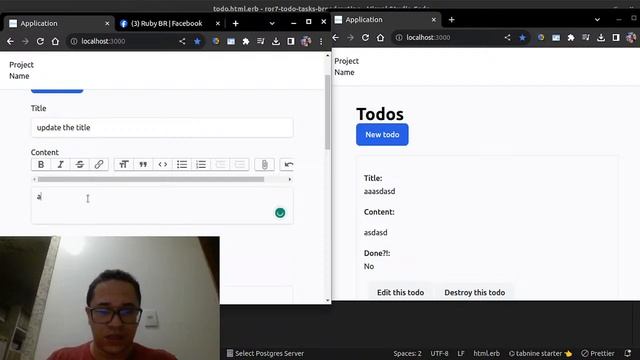Click Prettier in the status bar
The height and width of the screenshot is (360, 640).
coord(598,353)
